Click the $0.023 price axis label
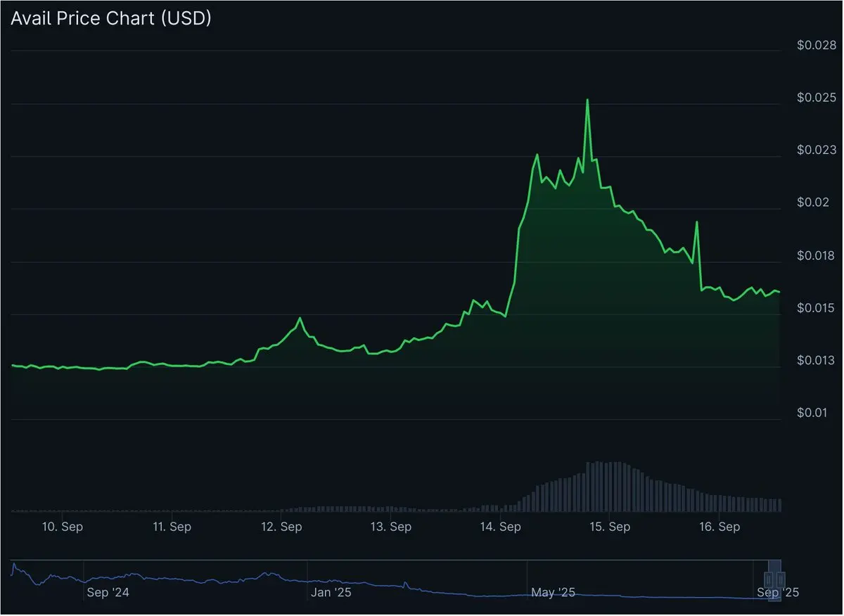Screen dimensions: 844x616 817,150
